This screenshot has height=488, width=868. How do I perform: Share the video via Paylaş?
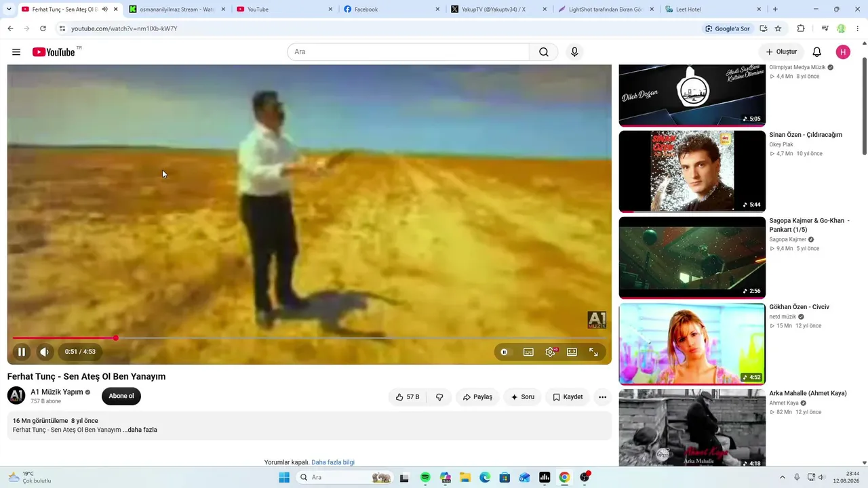[x=477, y=397]
